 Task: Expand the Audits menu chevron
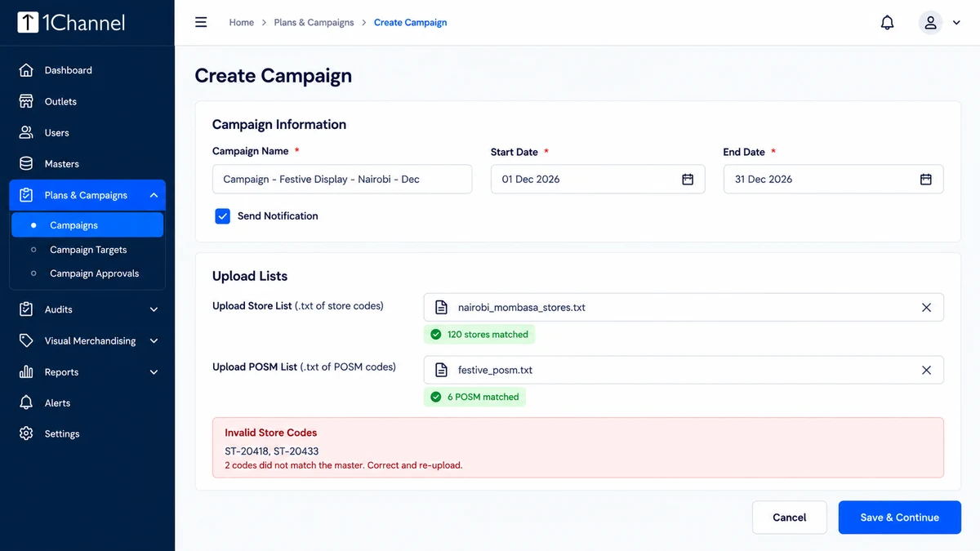(x=154, y=309)
